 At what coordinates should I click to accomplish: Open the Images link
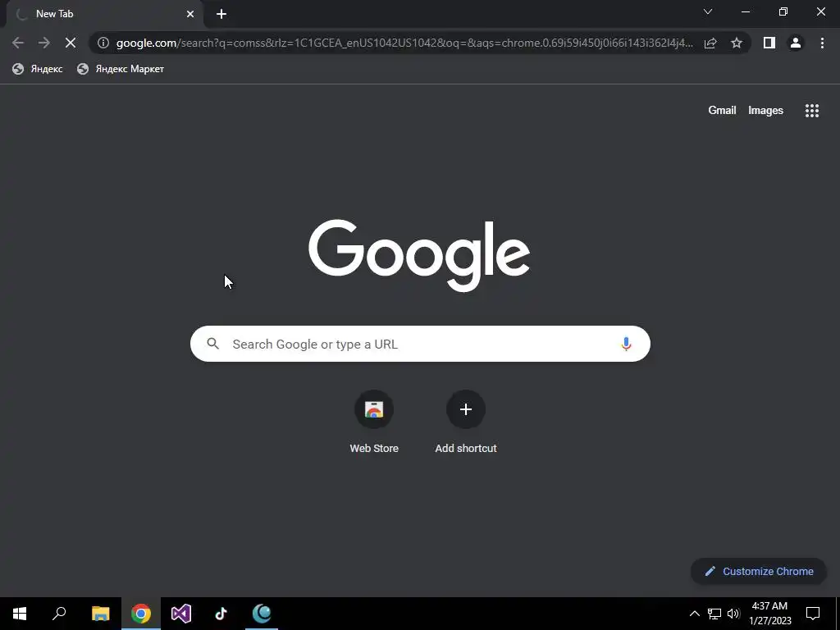(765, 111)
